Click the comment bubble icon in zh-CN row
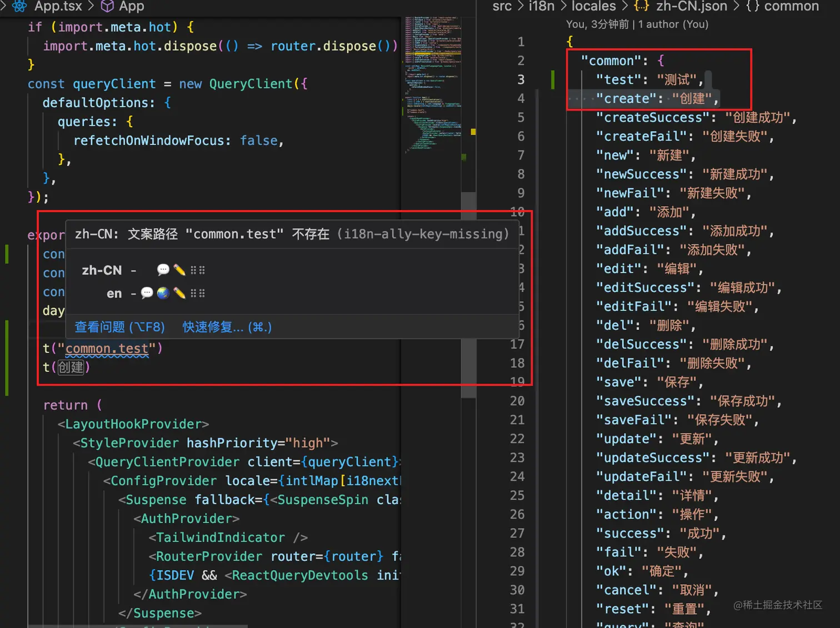The width and height of the screenshot is (840, 628). click(163, 270)
